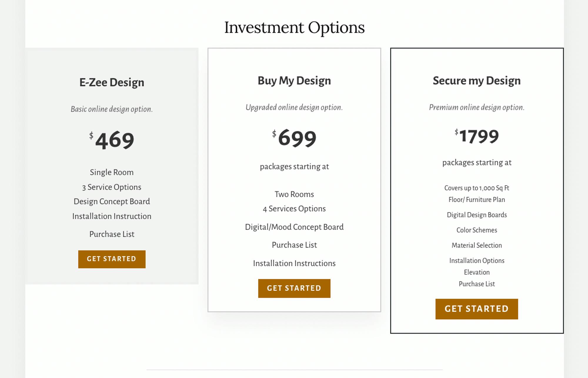Click the '3 Service Options' feature line
The height and width of the screenshot is (378, 588).
point(112,187)
